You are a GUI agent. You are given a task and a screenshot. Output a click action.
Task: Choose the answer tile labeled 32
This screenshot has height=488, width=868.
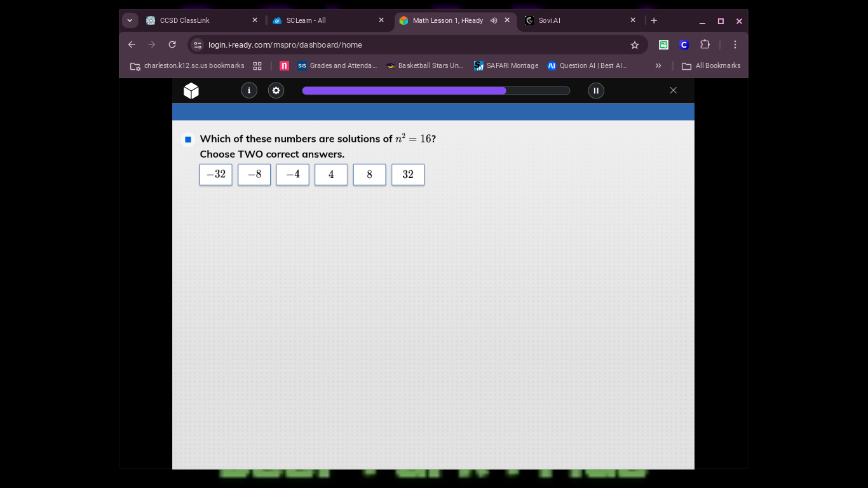[x=408, y=175]
